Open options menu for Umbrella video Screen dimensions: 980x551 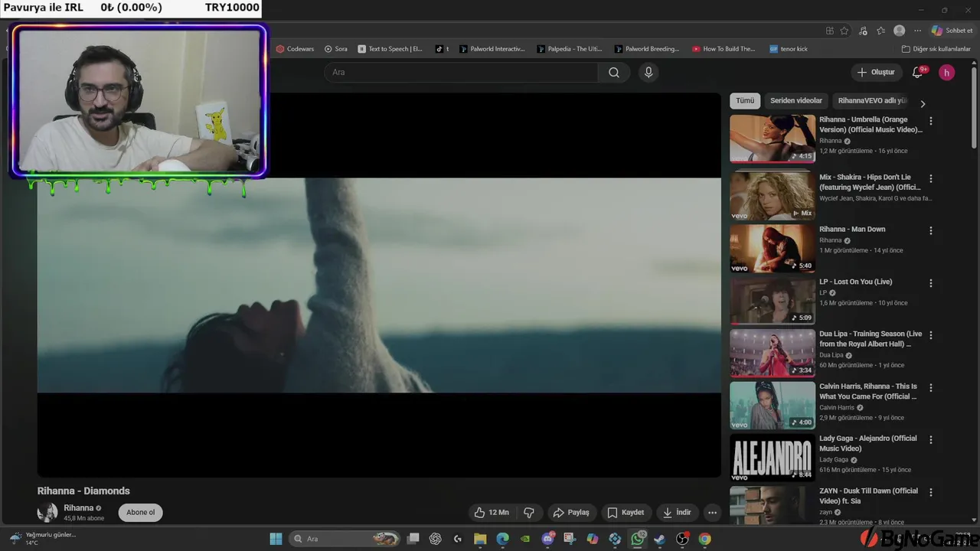(931, 121)
